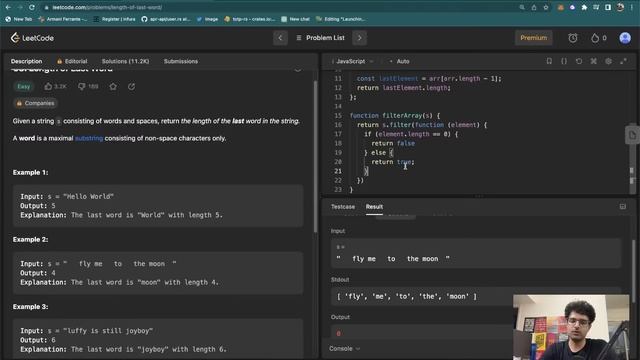The height and width of the screenshot is (360, 640).
Task: Click line 12 return lastElement.length
Action: (404, 88)
